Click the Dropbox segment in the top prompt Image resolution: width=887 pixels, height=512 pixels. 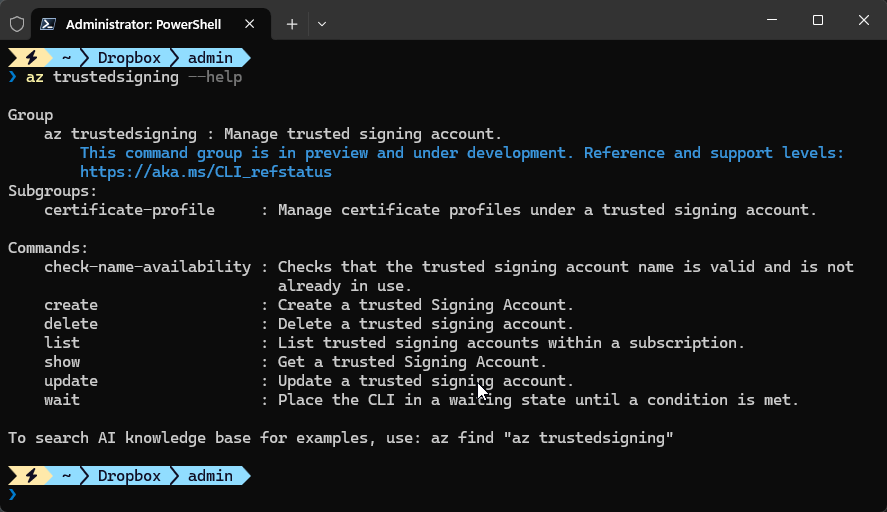(x=128, y=58)
